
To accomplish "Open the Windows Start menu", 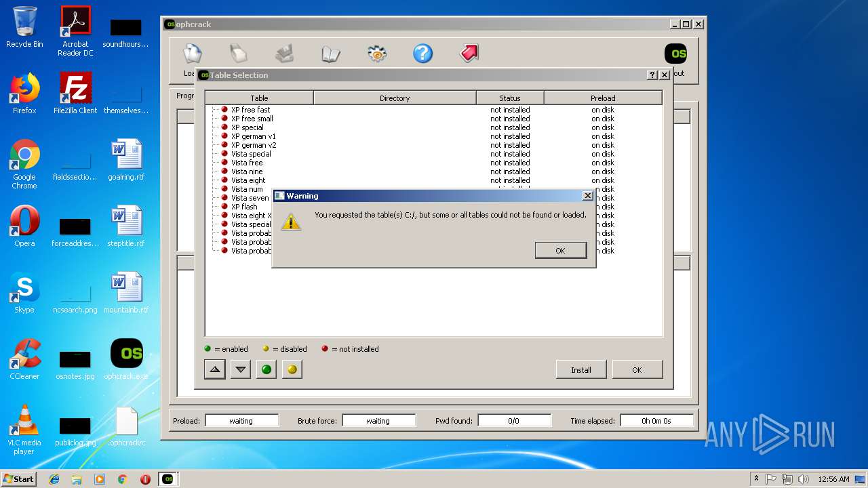I will 19,479.
